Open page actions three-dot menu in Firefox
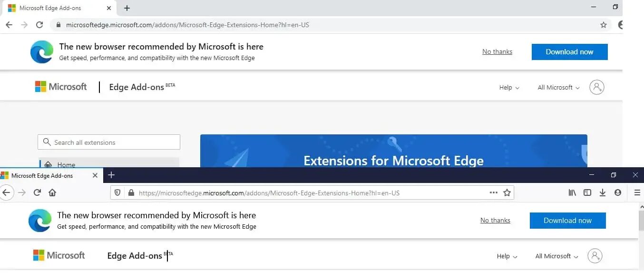644x273 pixels. tap(494, 193)
